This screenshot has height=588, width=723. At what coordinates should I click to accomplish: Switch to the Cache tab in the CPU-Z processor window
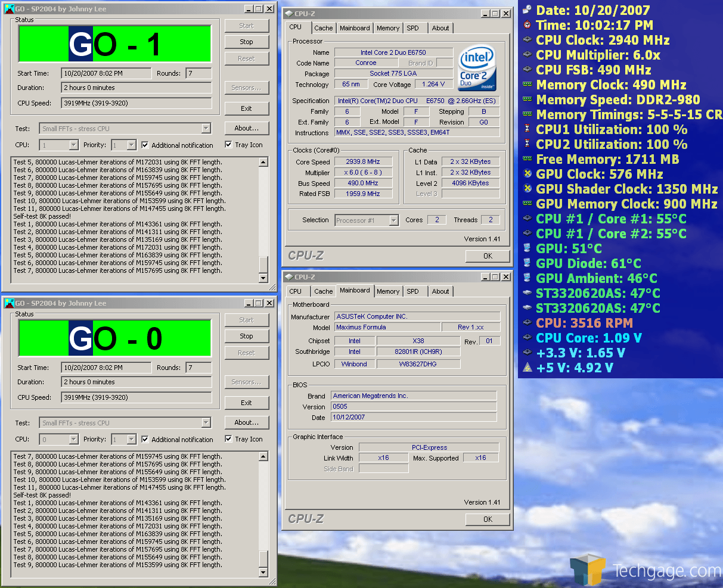[x=324, y=28]
